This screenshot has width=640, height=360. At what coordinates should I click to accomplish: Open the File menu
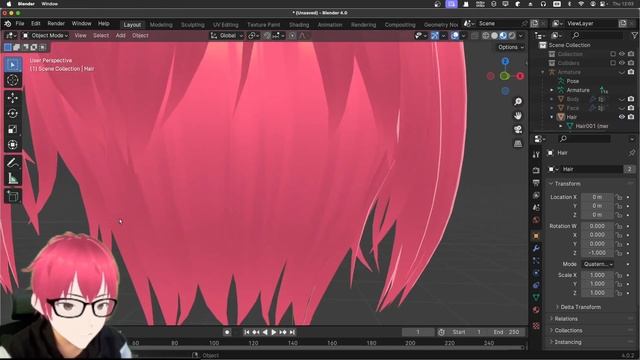[x=20, y=24]
